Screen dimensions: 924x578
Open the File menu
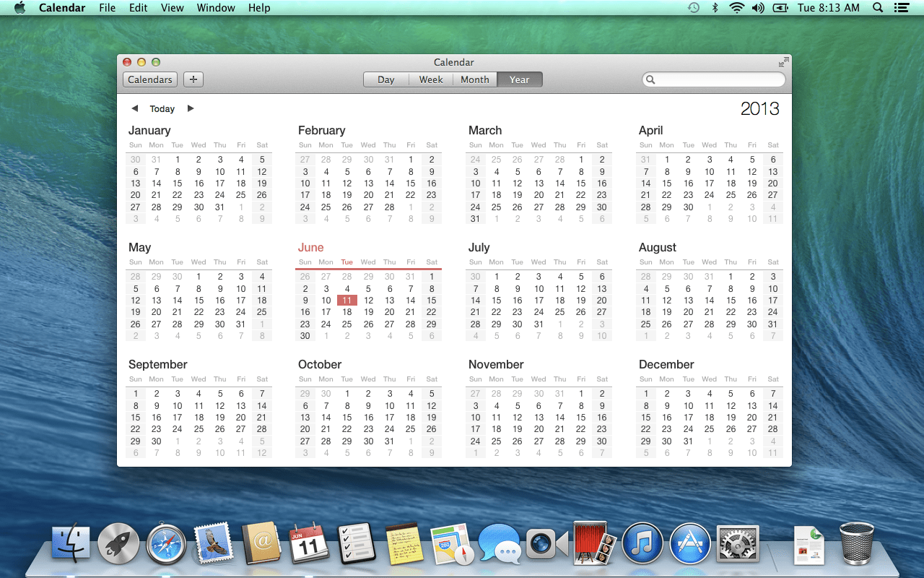[x=107, y=8]
